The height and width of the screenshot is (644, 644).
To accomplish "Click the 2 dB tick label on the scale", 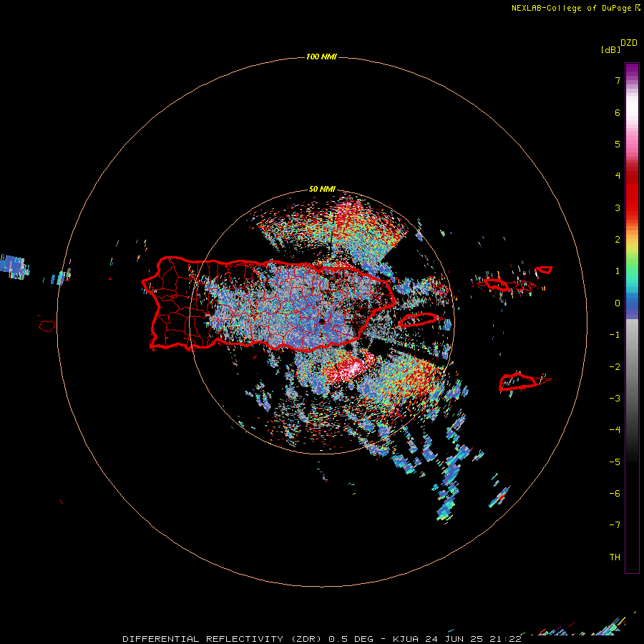I will pos(618,240).
